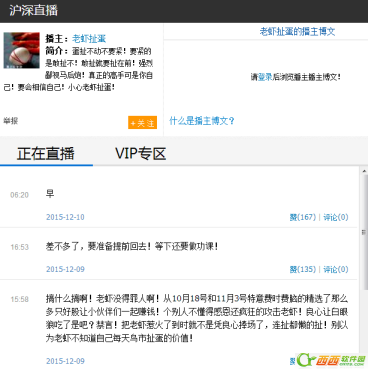The height and width of the screenshot is (369, 368).
Task: Open host profile link 老虾扯蛋
Action: (x=89, y=39)
